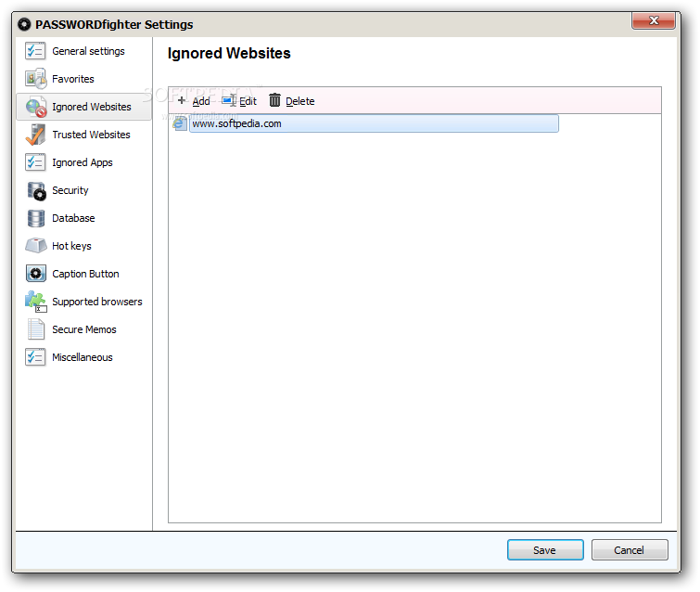
Task: Delete the selected ignored website
Action: 292,101
